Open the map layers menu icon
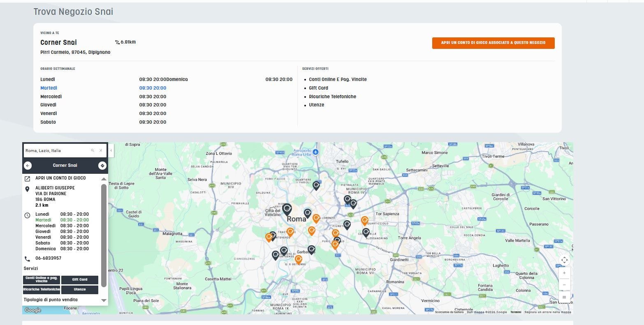This screenshot has width=644, height=325. (x=564, y=297)
